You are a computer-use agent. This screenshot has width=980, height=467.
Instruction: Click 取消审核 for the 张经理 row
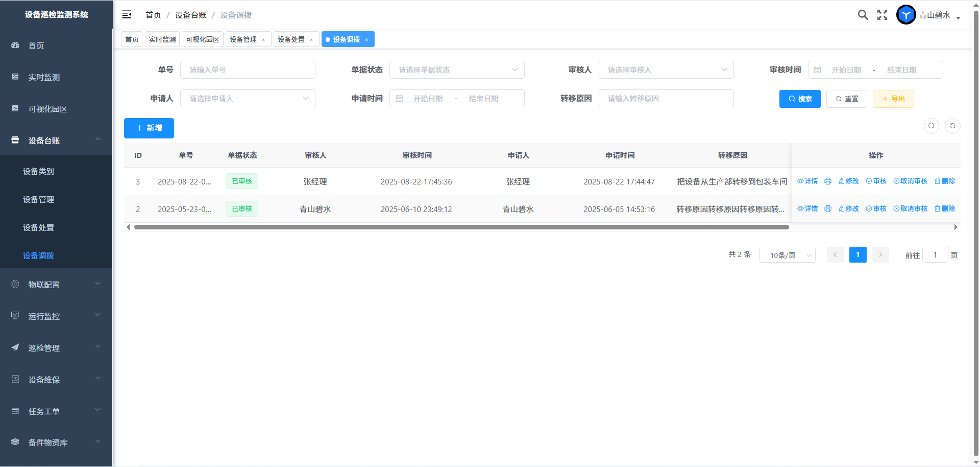910,181
